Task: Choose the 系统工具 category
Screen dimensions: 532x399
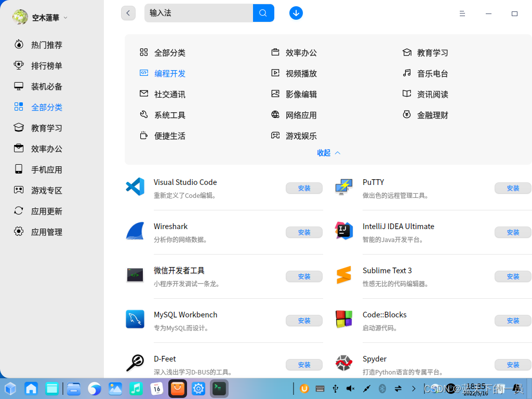Action: pyautogui.click(x=163, y=115)
